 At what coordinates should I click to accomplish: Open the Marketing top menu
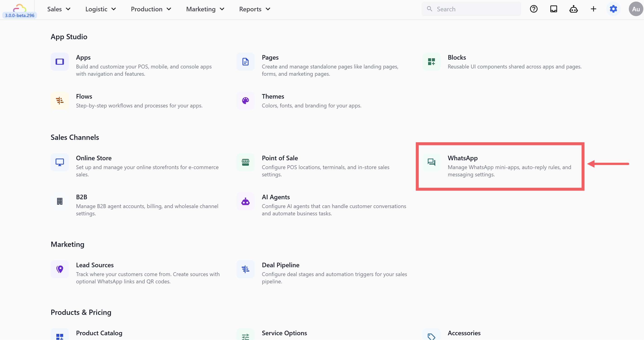pos(205,9)
